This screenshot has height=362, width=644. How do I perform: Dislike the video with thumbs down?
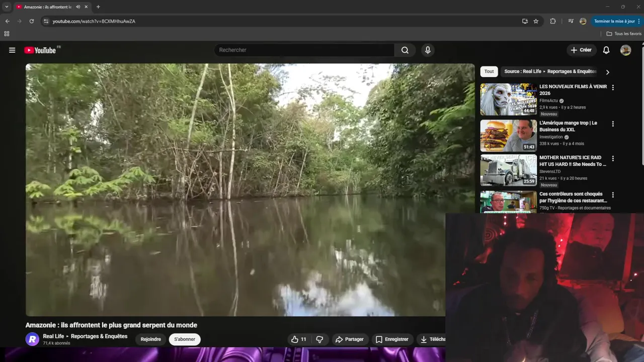coord(319,339)
